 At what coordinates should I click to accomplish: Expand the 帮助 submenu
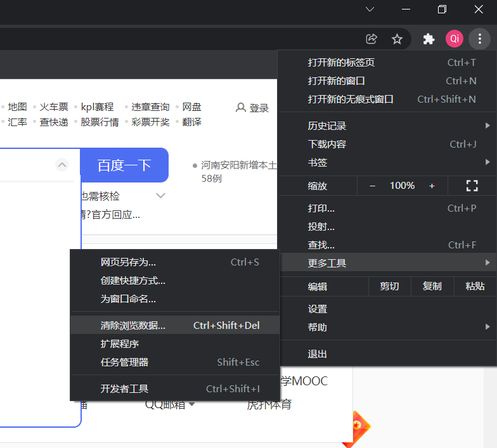click(x=387, y=327)
